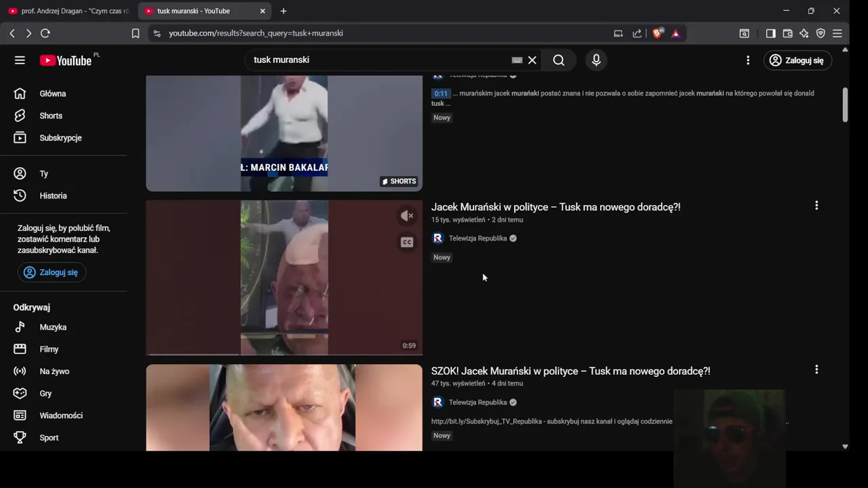
Task: Open Telewizja Republika channel on SZOK video
Action: coord(477,403)
